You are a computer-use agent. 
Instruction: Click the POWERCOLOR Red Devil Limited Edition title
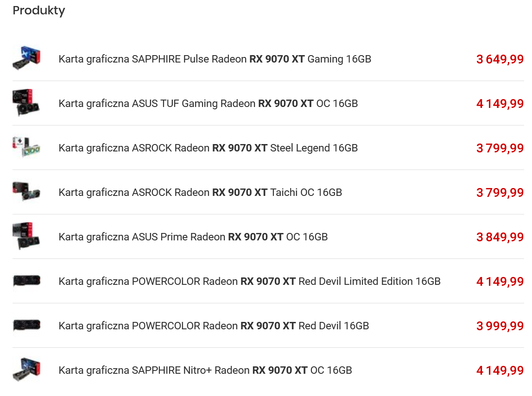click(249, 282)
